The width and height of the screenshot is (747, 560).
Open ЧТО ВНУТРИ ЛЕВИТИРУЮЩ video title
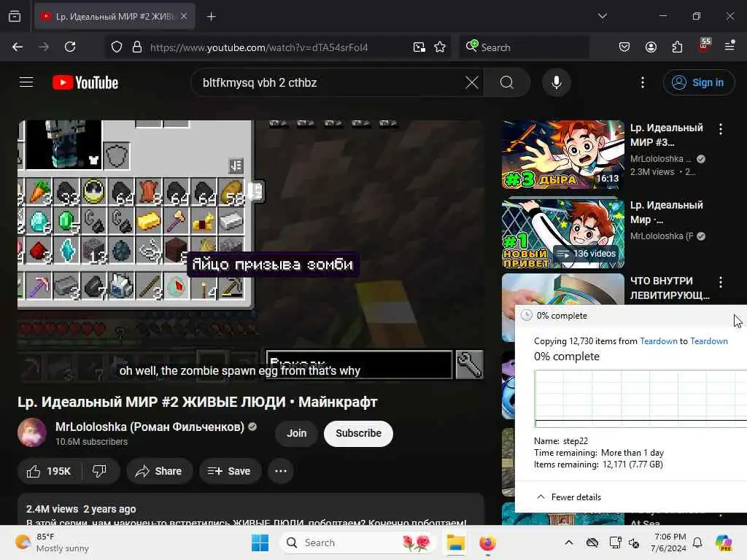coord(670,288)
